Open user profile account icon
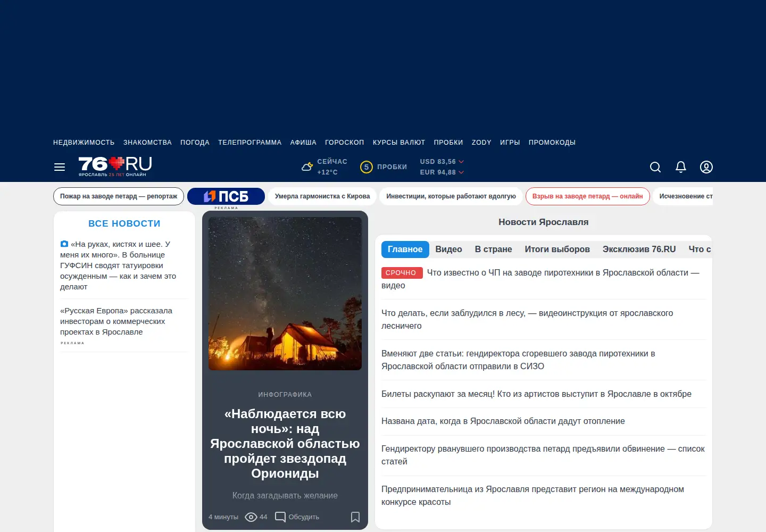 tap(706, 167)
